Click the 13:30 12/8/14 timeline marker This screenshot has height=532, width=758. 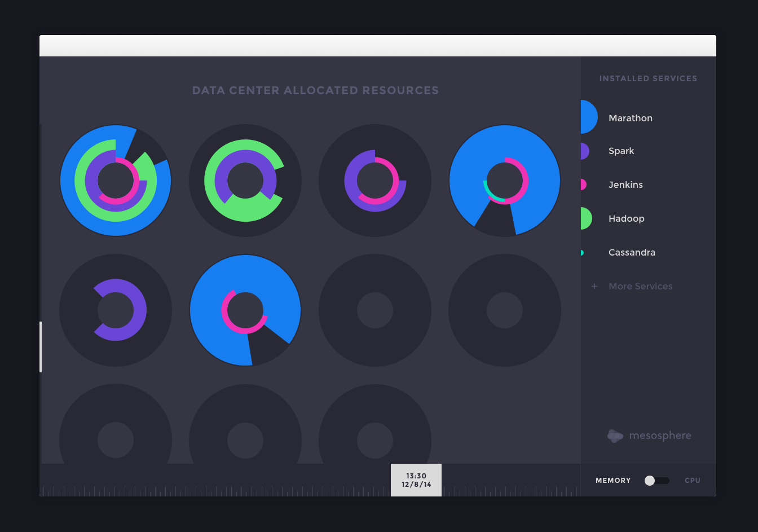416,480
